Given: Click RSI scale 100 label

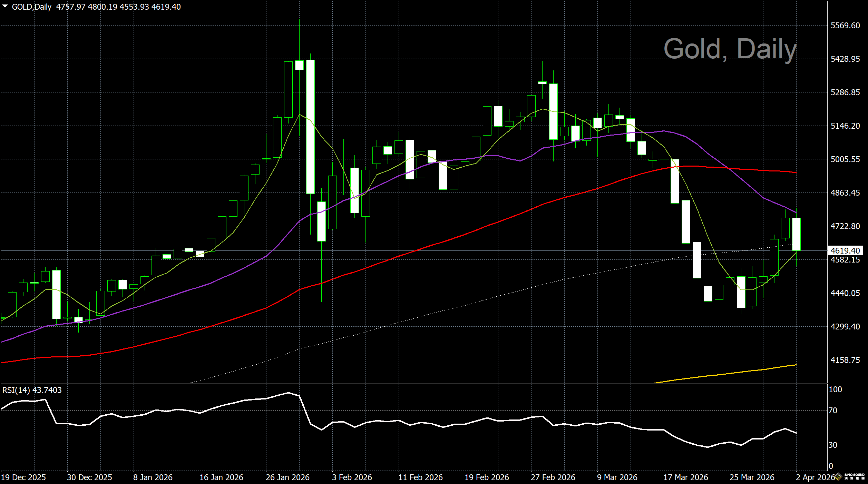Looking at the screenshot, I should (835, 389).
